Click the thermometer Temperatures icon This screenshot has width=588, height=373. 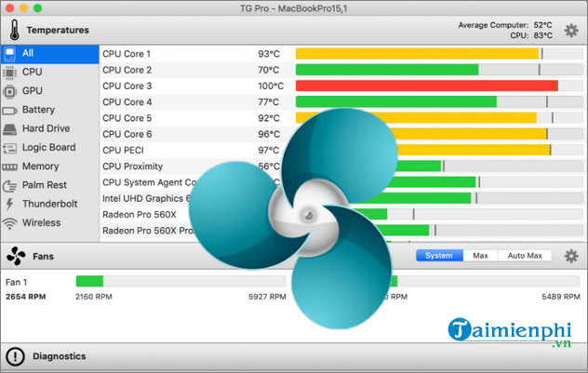coord(15,29)
